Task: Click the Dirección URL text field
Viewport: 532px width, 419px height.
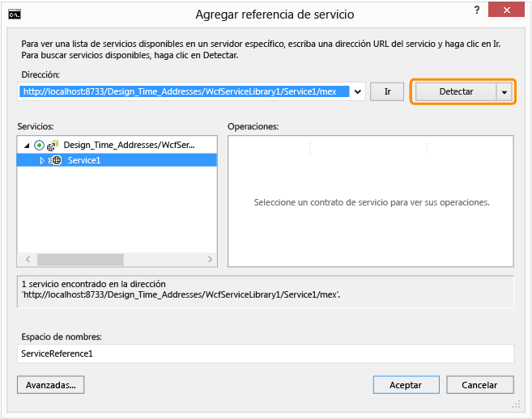Action: pyautogui.click(x=185, y=91)
